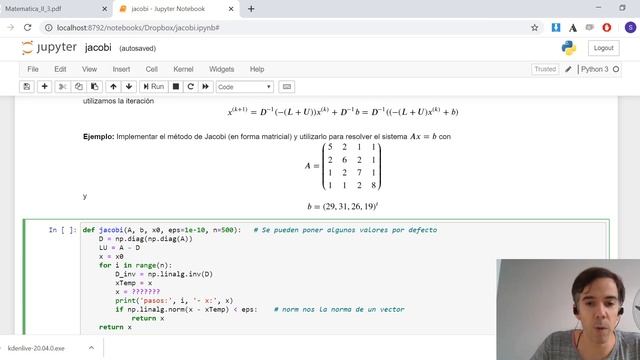640x360 pixels.
Task: Click the pencil edit-mode icon
Action: coord(568,69)
